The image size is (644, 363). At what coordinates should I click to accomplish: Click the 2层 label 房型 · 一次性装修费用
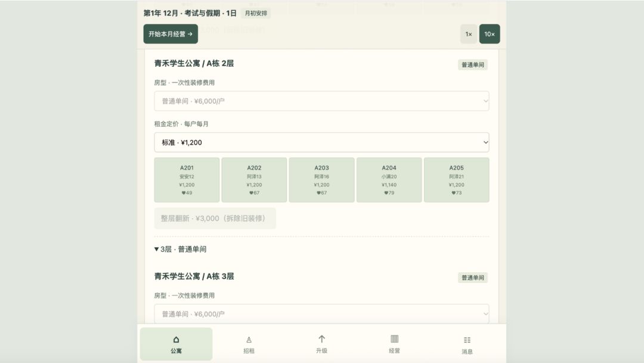pyautogui.click(x=184, y=82)
